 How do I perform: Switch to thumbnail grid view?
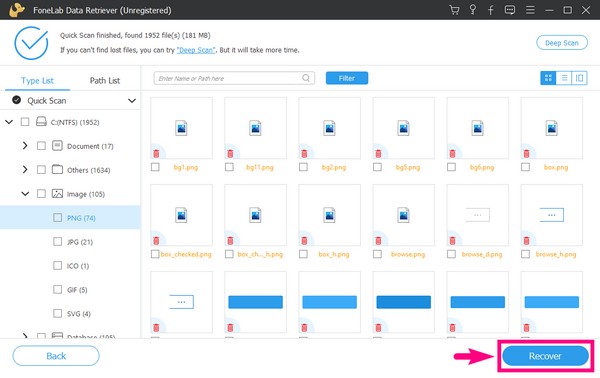click(548, 78)
